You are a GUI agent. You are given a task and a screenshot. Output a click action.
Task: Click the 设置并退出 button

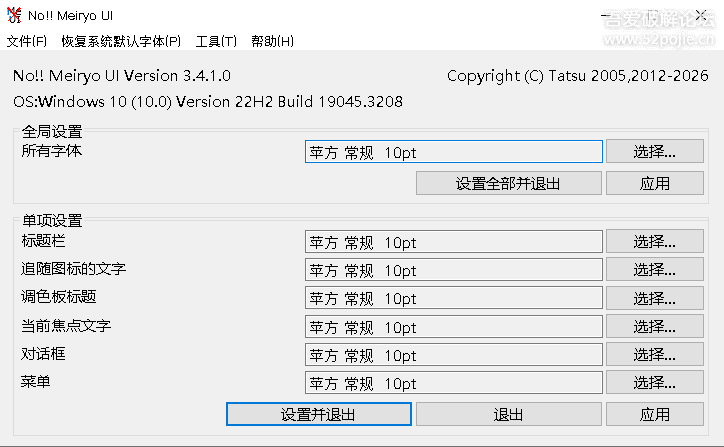pyautogui.click(x=319, y=414)
